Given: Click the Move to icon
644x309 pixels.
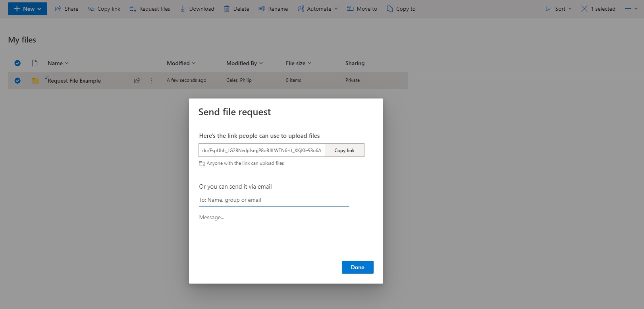Looking at the screenshot, I should [x=350, y=9].
